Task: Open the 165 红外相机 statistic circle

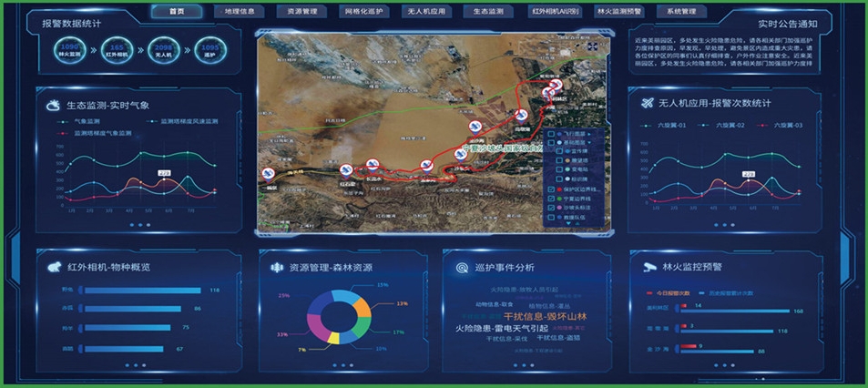Action: coord(117,50)
